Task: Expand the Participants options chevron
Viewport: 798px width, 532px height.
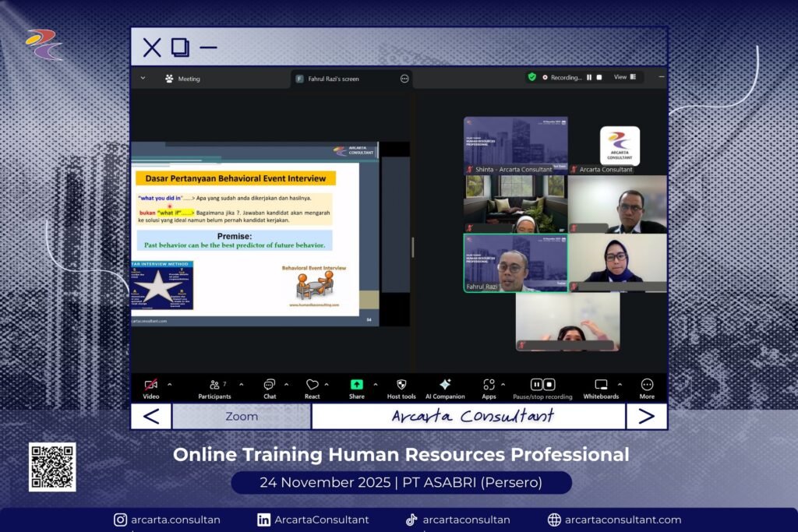Action: click(x=241, y=384)
